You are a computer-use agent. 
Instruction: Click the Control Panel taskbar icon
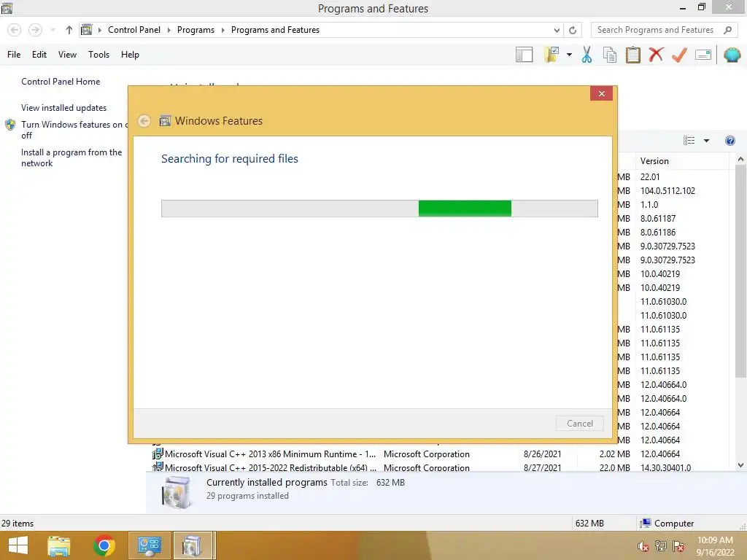click(x=149, y=545)
